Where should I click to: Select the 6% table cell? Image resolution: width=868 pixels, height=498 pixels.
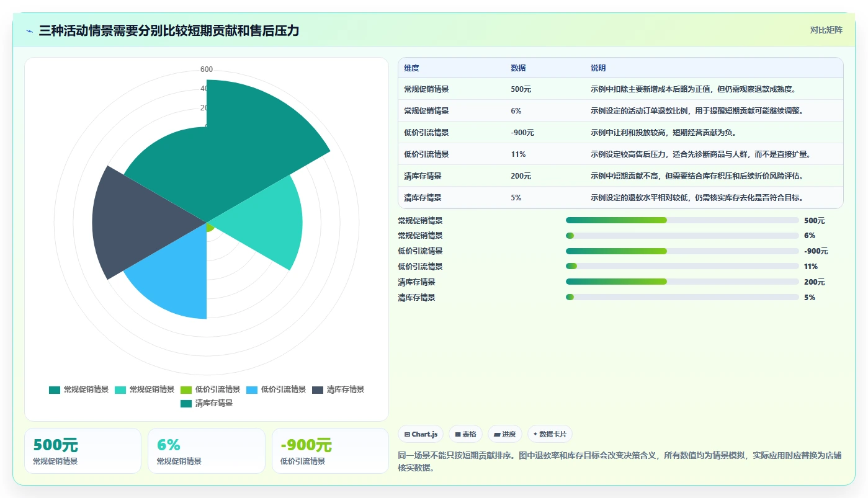pyautogui.click(x=516, y=111)
